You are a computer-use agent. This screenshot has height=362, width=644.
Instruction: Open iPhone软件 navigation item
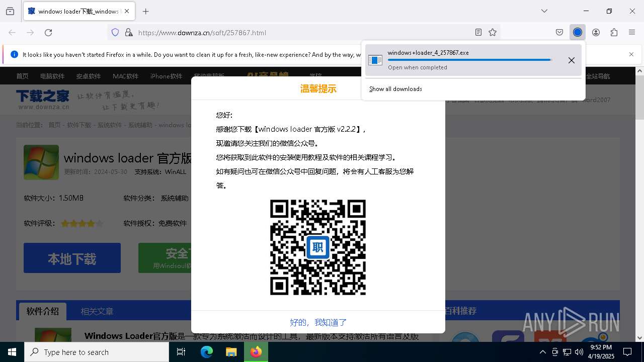point(166,76)
